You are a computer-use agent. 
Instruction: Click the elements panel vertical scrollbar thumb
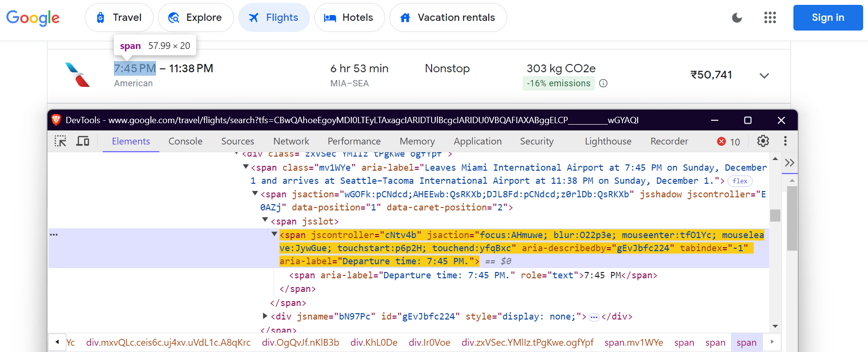[775, 215]
